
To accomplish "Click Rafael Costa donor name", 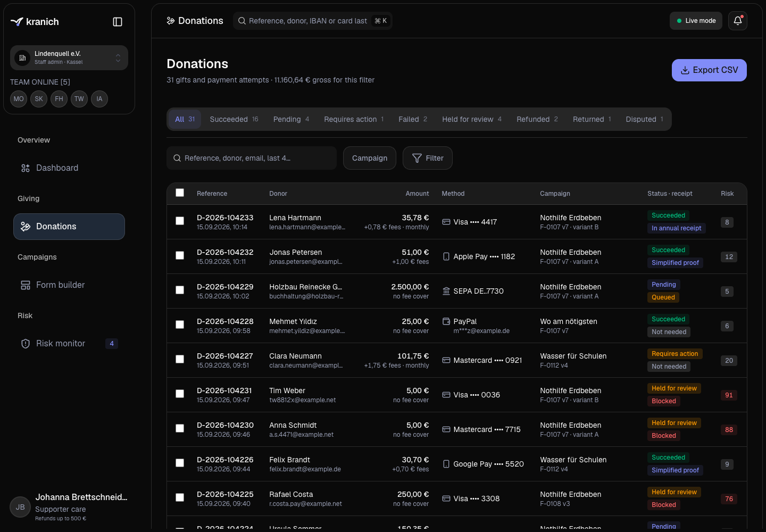I will (291, 494).
